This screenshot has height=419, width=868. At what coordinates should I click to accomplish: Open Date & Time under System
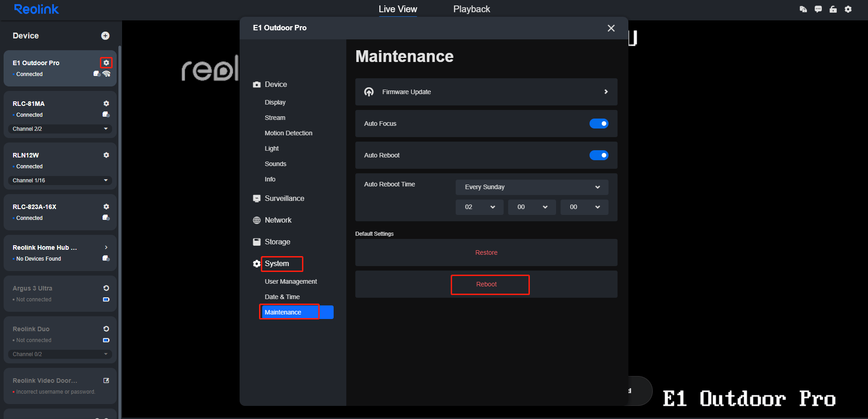coord(282,297)
